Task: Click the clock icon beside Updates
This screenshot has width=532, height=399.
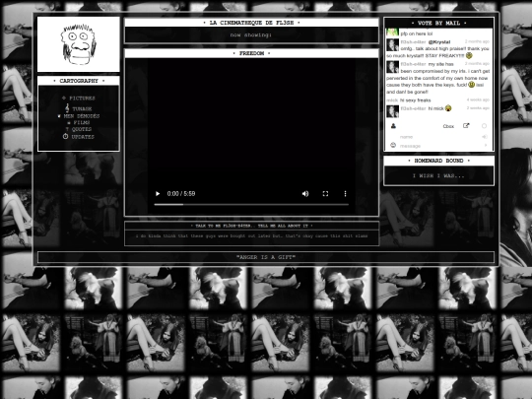Action: click(x=65, y=136)
